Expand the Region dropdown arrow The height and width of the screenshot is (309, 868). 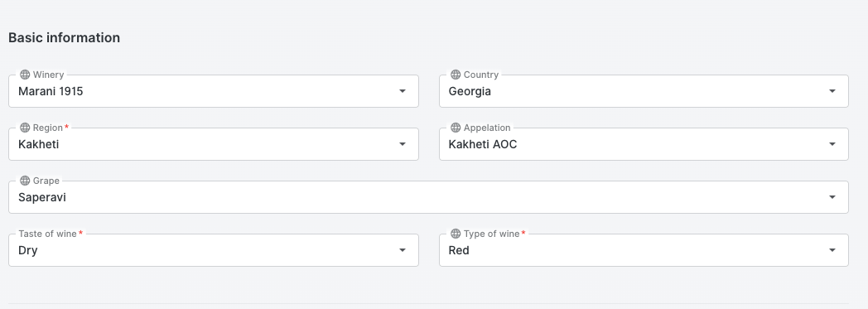403,144
